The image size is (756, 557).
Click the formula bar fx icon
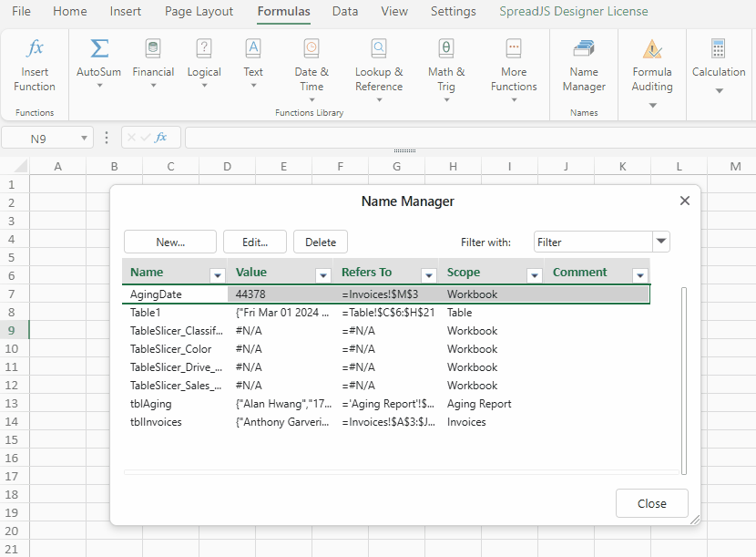coord(160,138)
